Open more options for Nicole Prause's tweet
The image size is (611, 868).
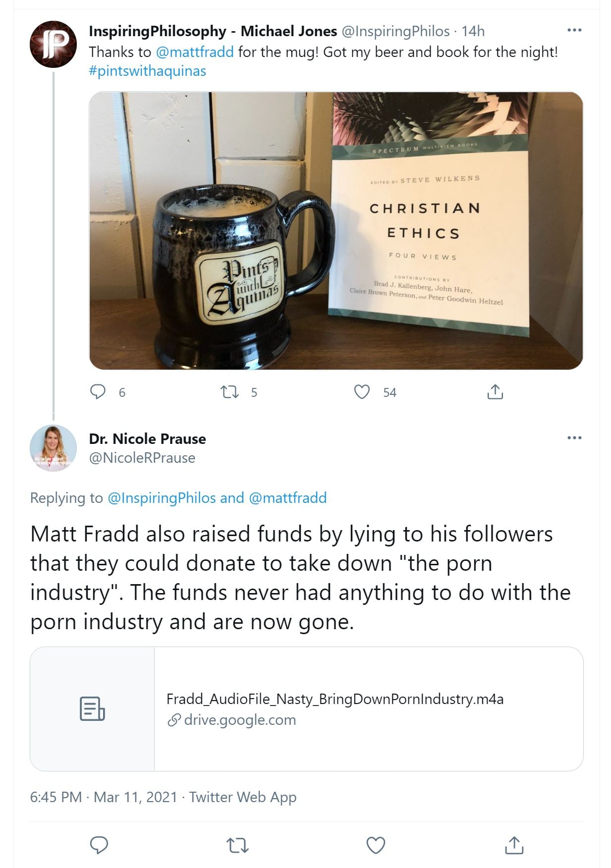coord(574,438)
